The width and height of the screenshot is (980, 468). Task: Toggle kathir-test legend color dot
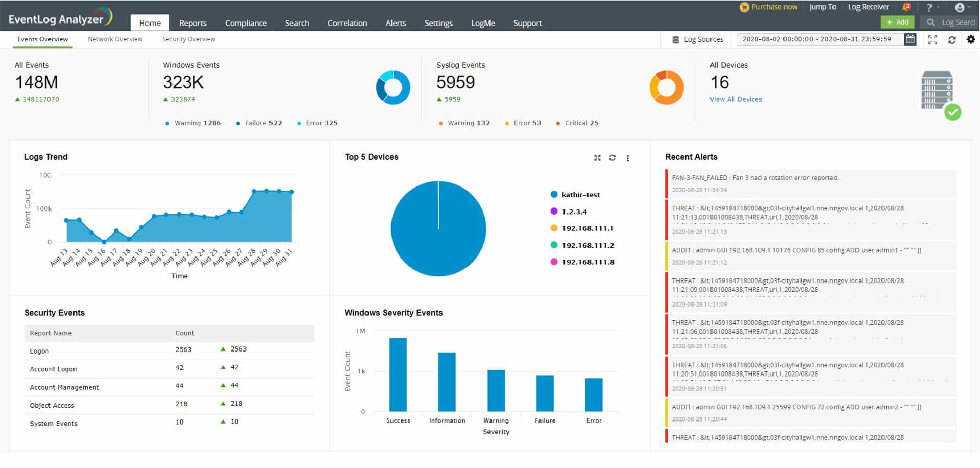[554, 195]
